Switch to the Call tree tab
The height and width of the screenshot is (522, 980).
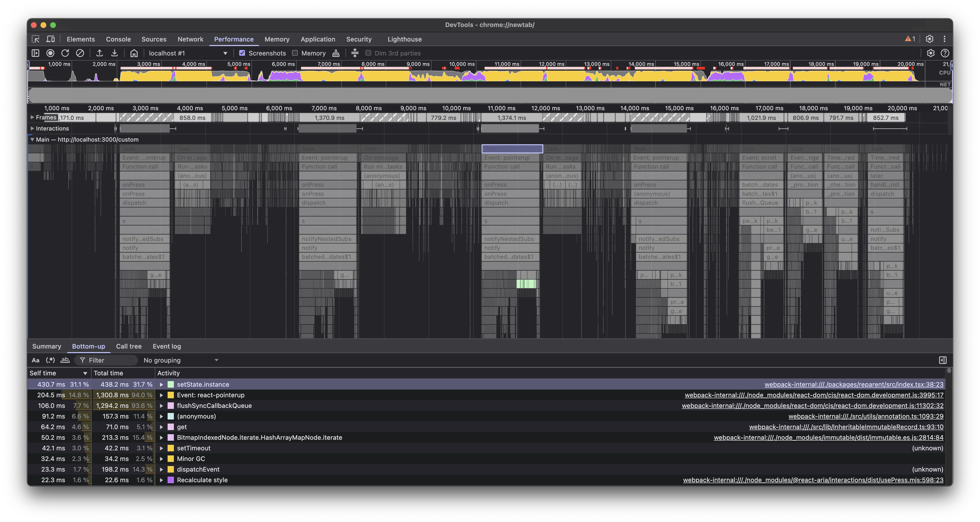(129, 346)
